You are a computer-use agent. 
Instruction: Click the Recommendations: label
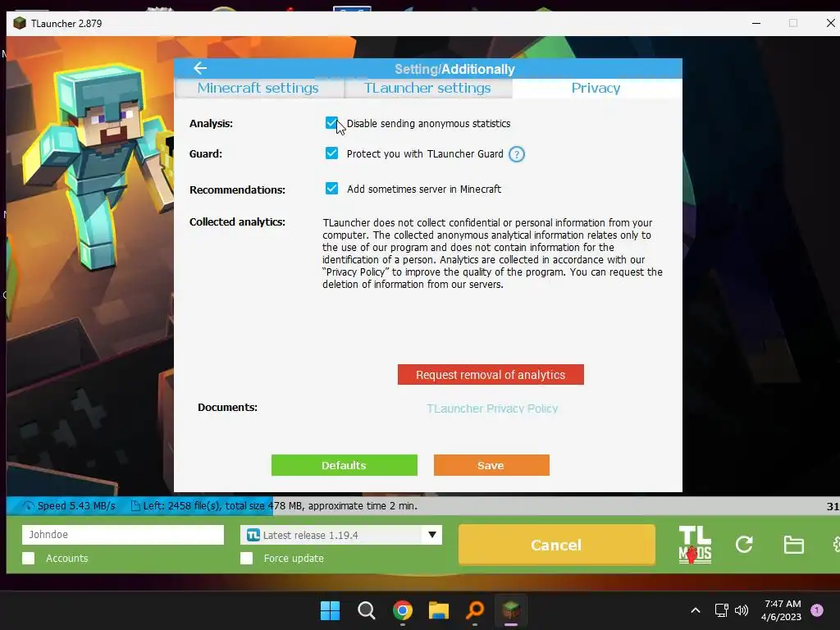pos(237,189)
